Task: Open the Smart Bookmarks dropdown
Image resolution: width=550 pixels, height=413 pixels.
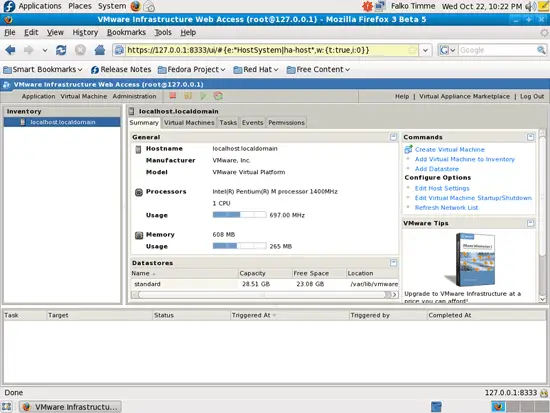Action: (43, 69)
